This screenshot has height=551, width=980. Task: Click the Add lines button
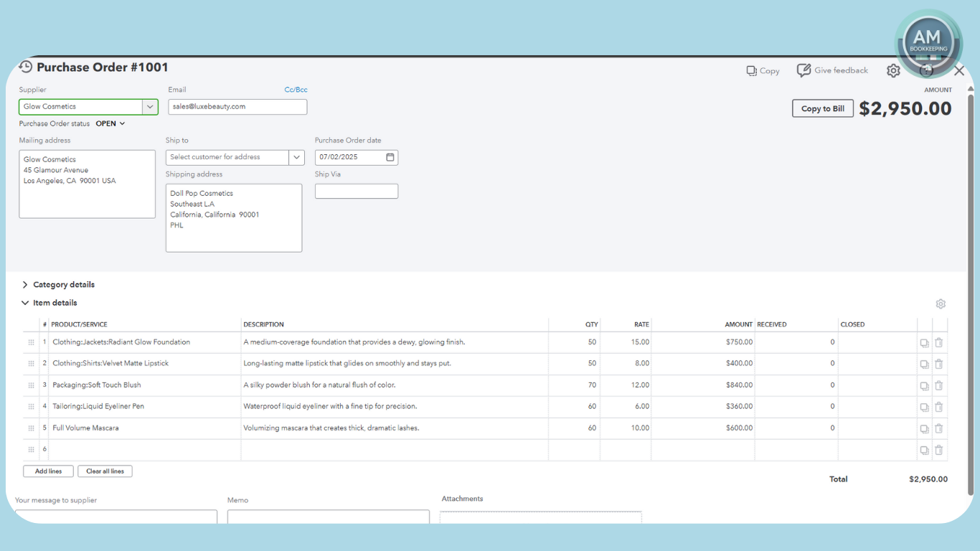coord(48,471)
